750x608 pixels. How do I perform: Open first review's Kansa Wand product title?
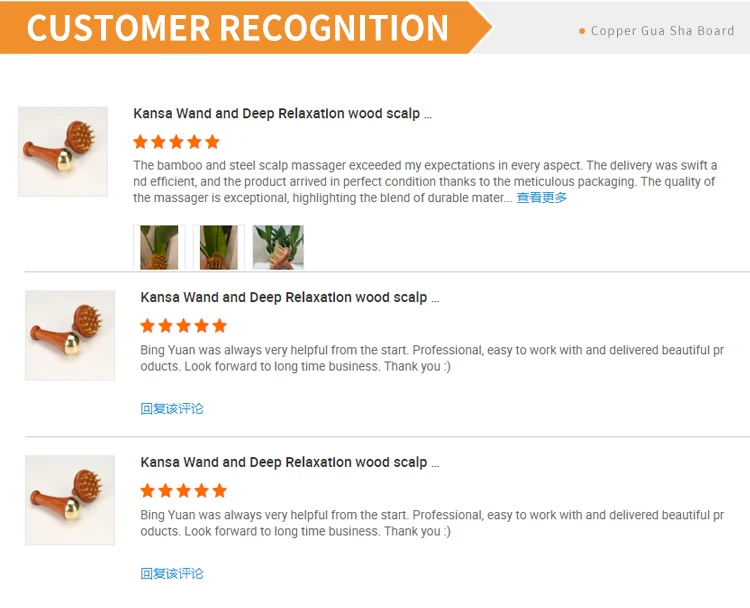pos(282,114)
